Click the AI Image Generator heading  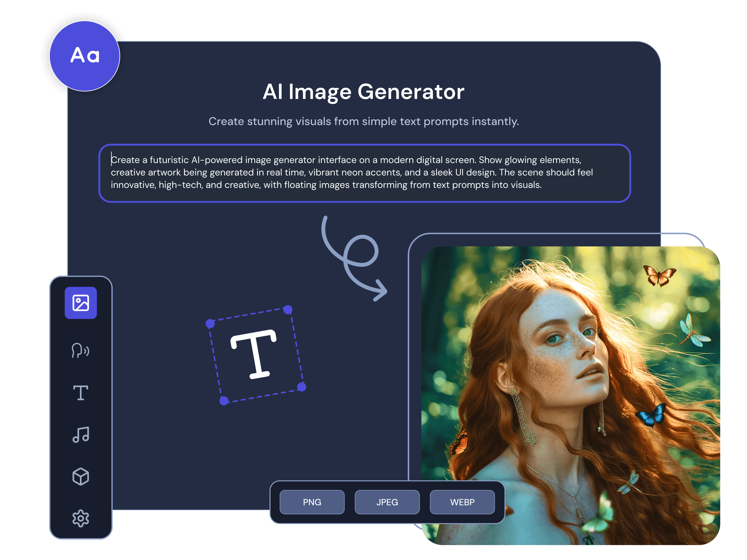click(x=364, y=92)
